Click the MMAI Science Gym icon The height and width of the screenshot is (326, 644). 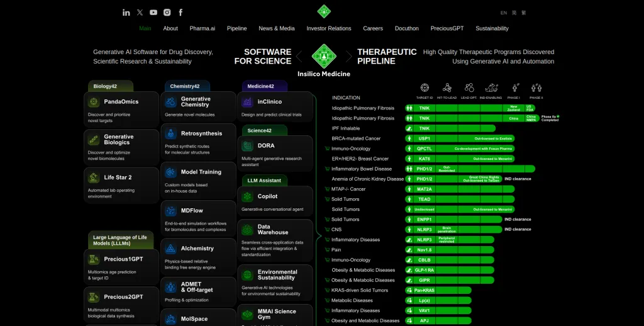coord(247,315)
